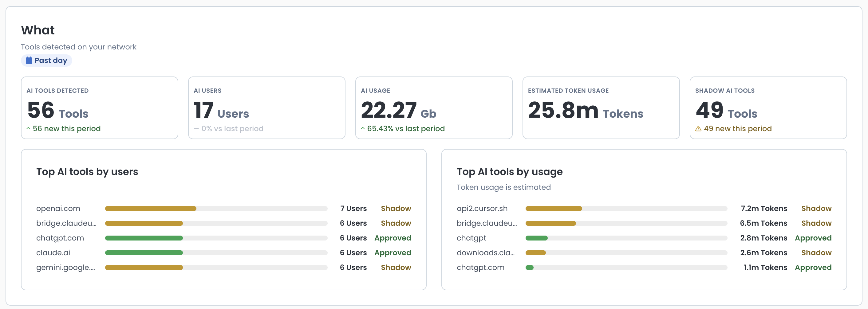Viewport: 868px width, 309px height.
Task: Click the 7.2m Tokens value
Action: [x=764, y=208]
